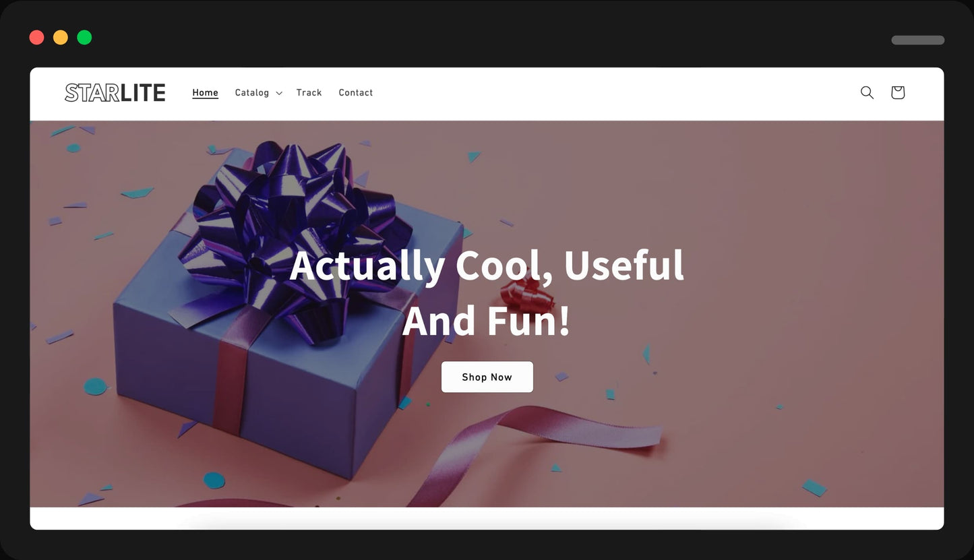The height and width of the screenshot is (560, 974).
Task: Click the yellow minimize window dot
Action: pyautogui.click(x=61, y=37)
